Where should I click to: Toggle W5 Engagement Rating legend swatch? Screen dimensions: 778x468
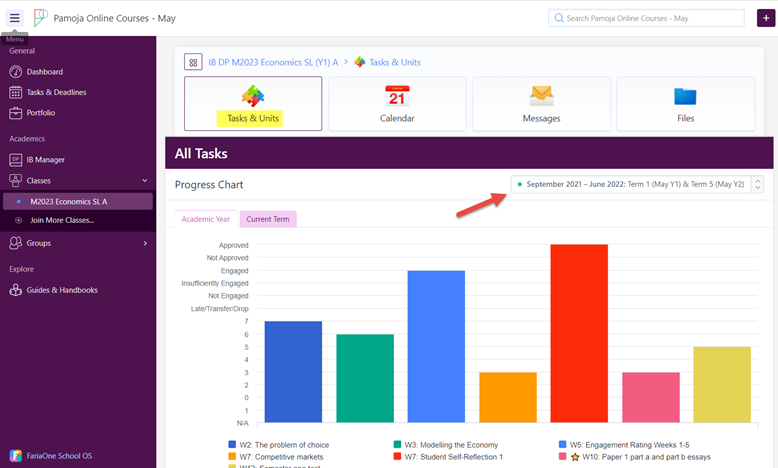(562, 445)
